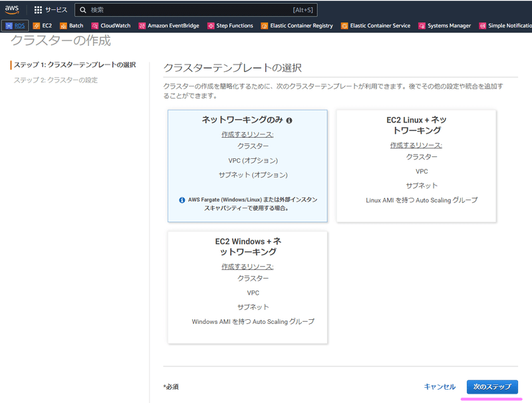Click 作成するリソース in the EC2 Linux card
The width and height of the screenshot is (532, 403).
(416, 145)
